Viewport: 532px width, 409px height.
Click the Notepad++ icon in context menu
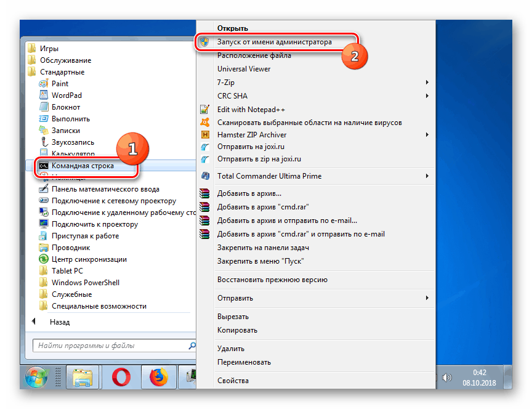204,109
